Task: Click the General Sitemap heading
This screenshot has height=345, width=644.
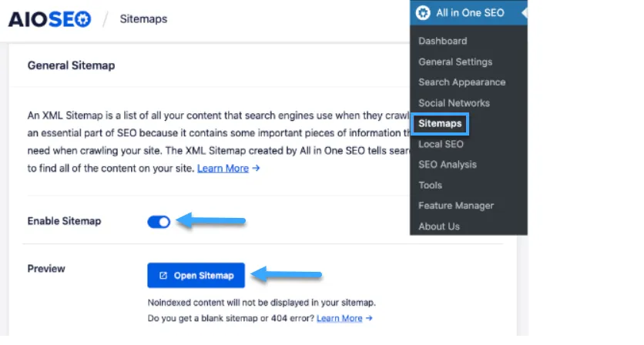Action: click(71, 65)
